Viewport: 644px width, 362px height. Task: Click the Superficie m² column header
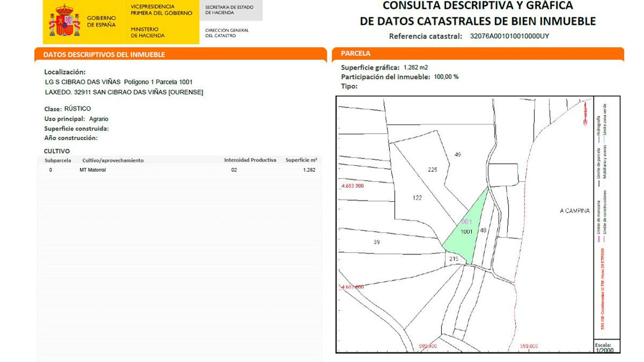tap(301, 160)
